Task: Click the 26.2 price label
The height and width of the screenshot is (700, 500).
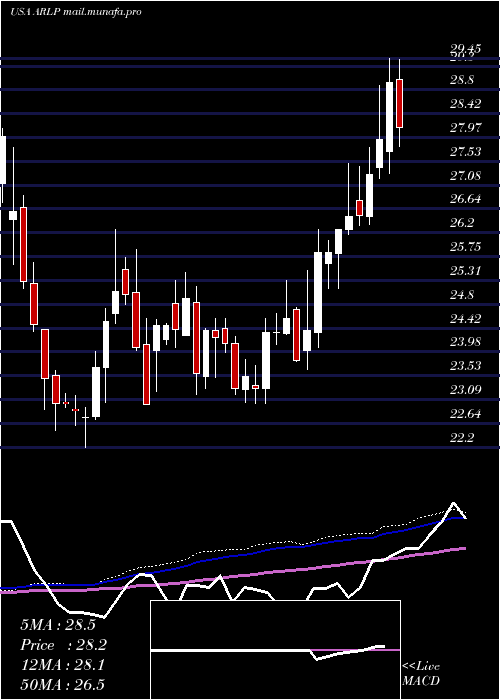Action: pos(462,223)
